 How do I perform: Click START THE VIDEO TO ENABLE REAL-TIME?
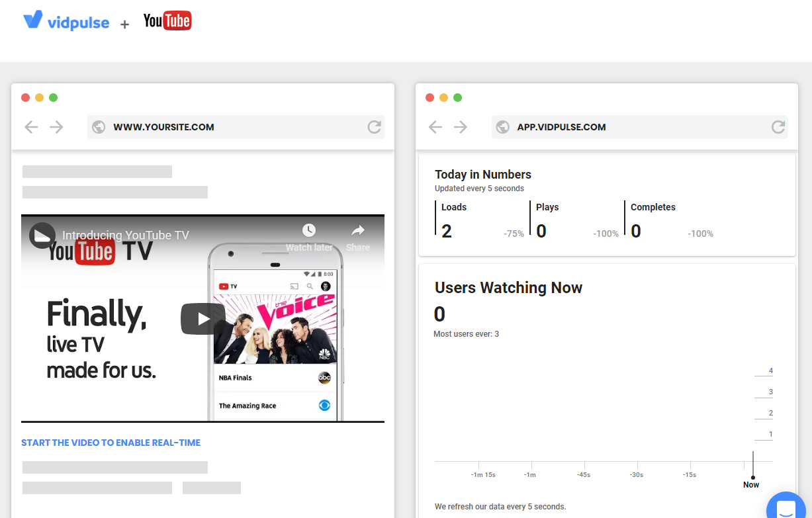[x=111, y=443]
